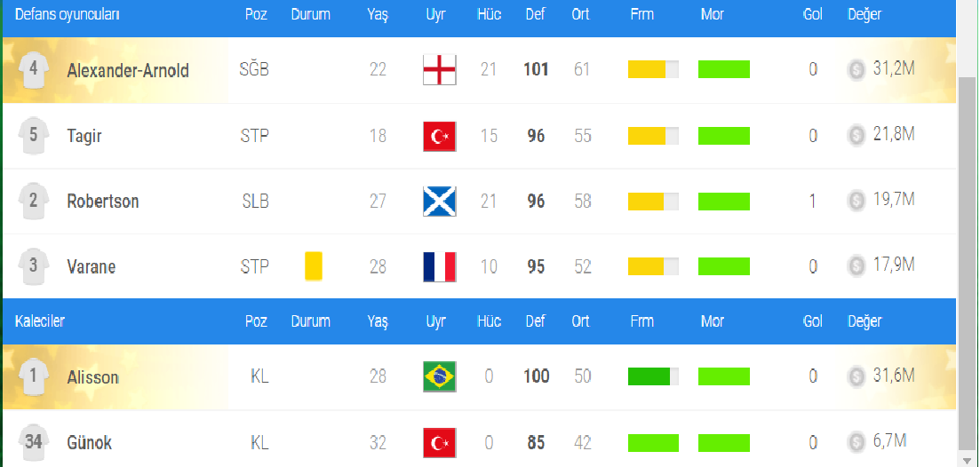Click Robertson's Scotland flag icon
980x467 pixels.
(x=440, y=201)
